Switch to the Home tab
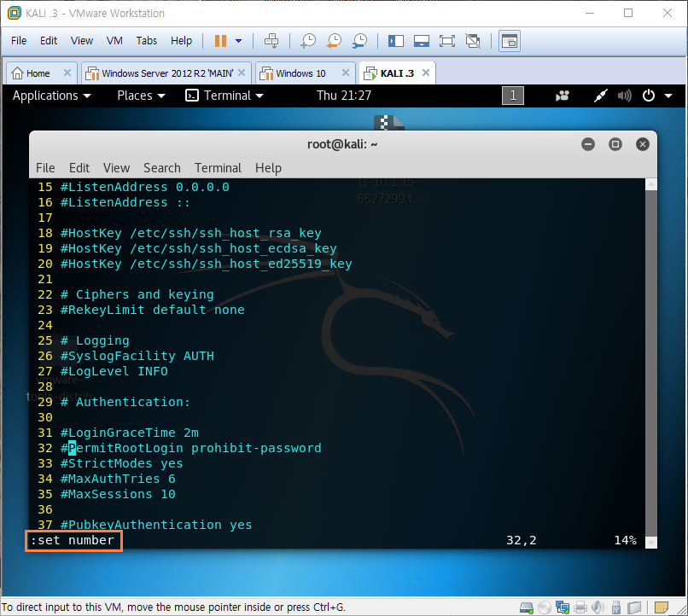 (x=38, y=73)
